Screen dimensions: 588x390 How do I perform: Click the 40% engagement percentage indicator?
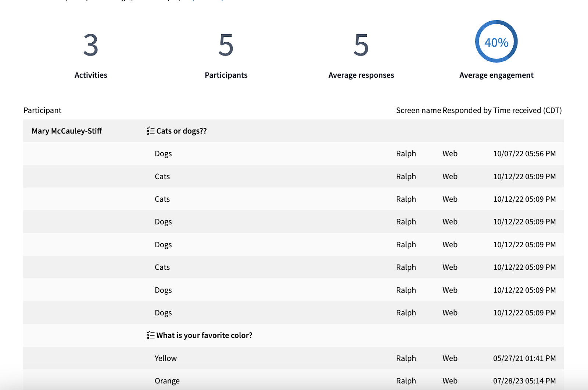[x=496, y=42]
